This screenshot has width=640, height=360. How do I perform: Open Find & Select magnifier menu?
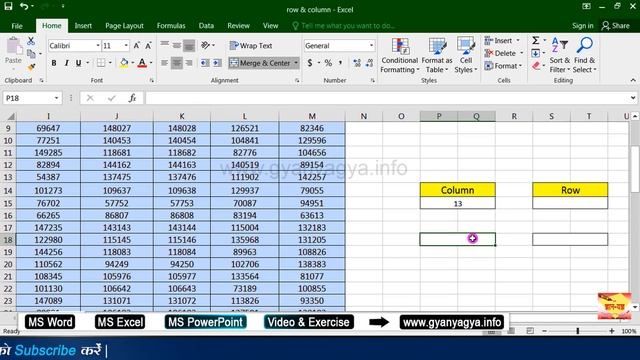tap(584, 56)
